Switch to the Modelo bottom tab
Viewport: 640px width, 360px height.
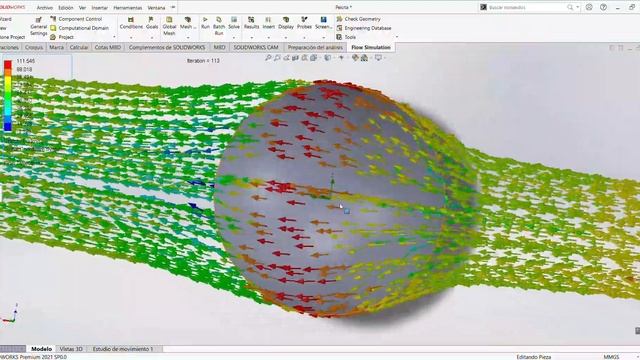41,349
